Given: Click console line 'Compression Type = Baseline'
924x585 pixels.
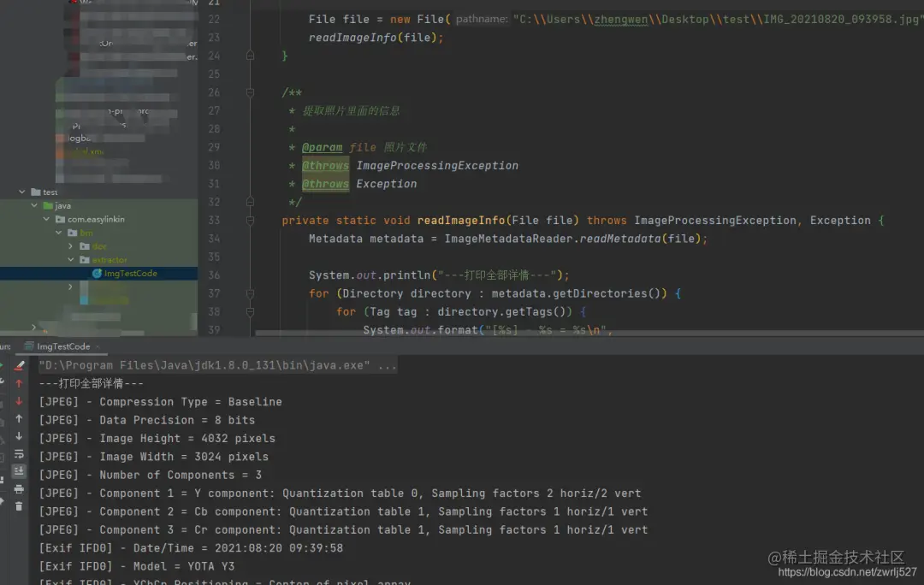Looking at the screenshot, I should 160,402.
